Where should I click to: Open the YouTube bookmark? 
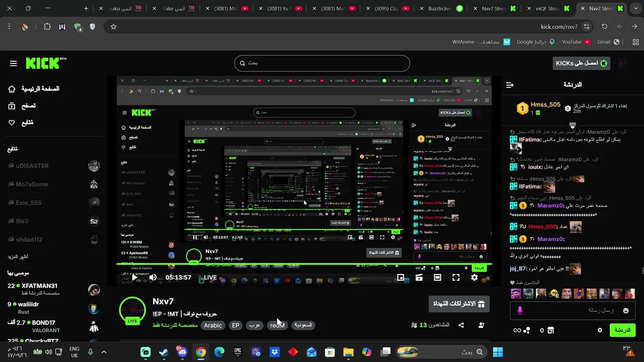pos(576,42)
